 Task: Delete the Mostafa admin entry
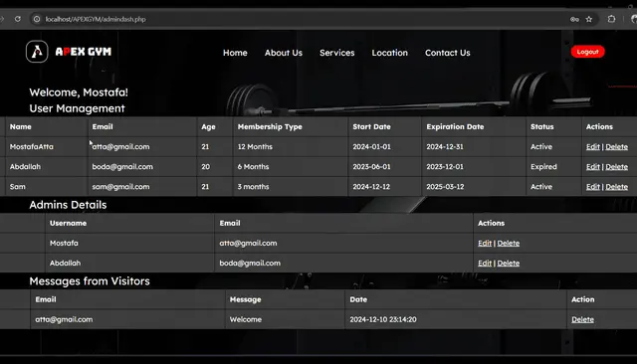pyautogui.click(x=509, y=243)
